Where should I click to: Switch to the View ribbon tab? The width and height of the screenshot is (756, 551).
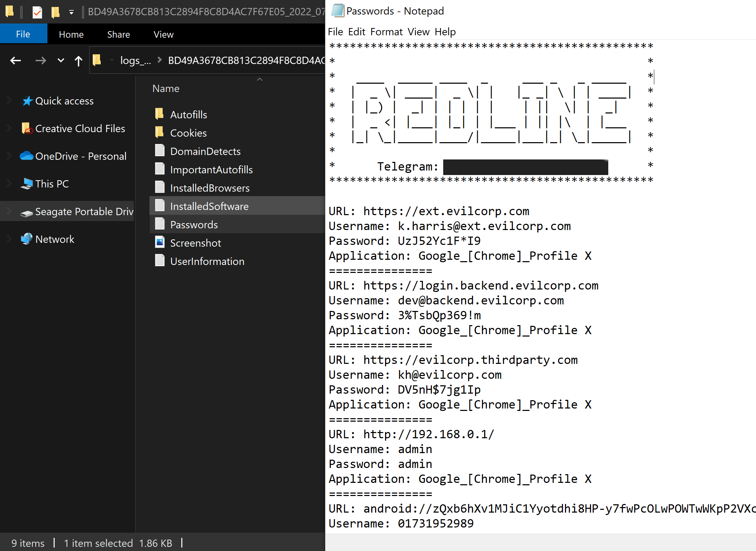163,34
